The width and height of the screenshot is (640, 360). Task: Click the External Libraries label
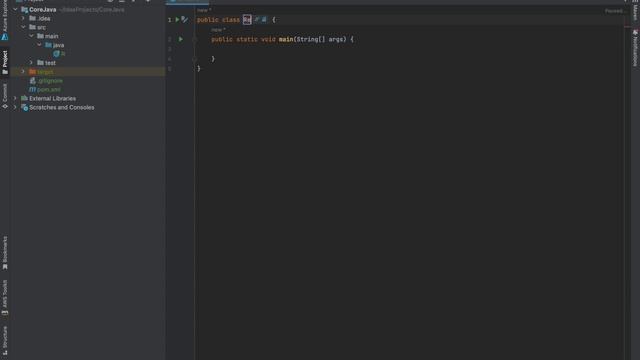pyautogui.click(x=52, y=98)
